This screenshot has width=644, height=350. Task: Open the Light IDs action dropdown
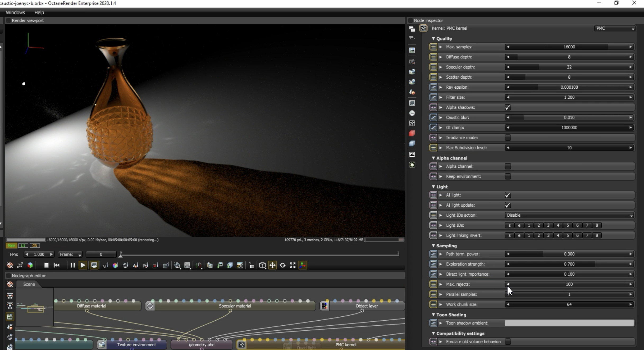coord(569,215)
